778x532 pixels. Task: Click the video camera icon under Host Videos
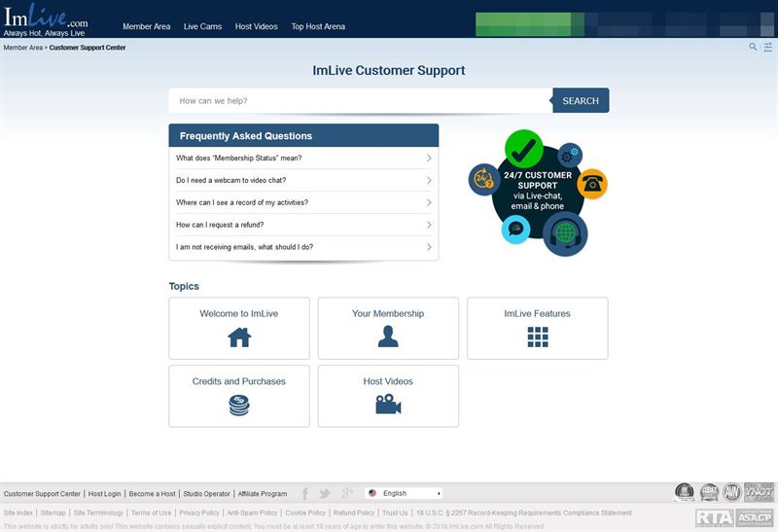[388, 404]
